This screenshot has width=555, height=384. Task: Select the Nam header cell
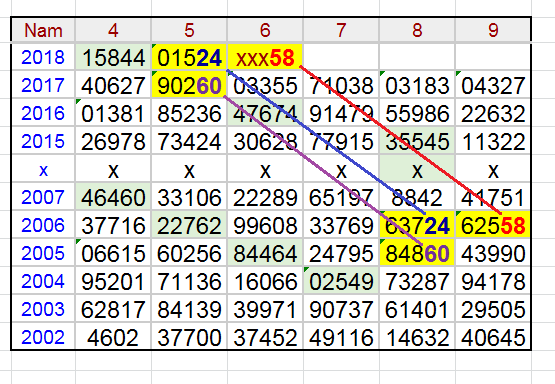coord(43,30)
